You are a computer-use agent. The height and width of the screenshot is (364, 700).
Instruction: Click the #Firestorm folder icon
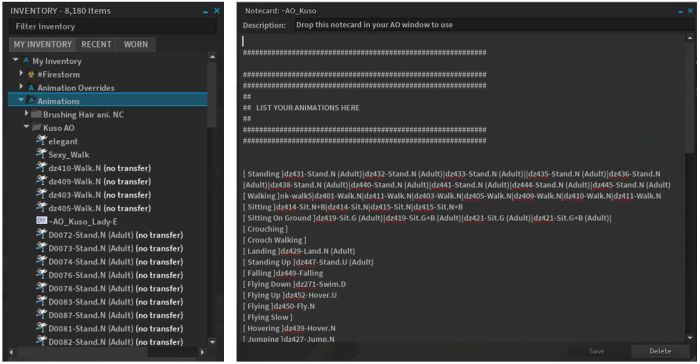pos(31,75)
